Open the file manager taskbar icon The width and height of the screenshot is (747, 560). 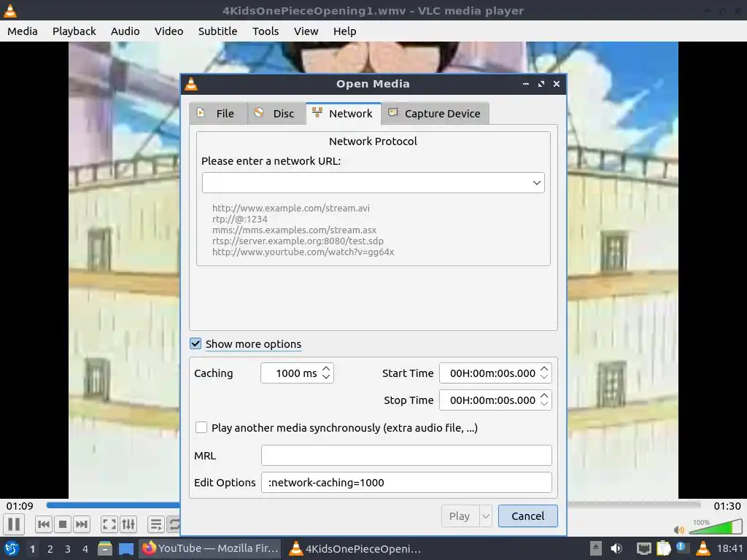point(105,548)
